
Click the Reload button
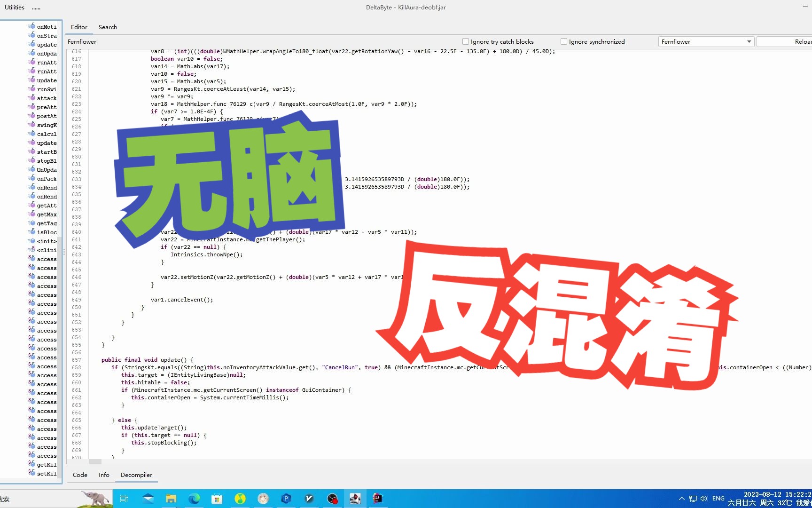[803, 41]
